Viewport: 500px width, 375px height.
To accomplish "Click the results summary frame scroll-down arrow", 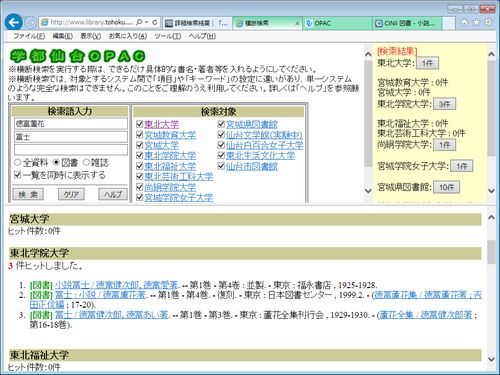I will pos(491,191).
